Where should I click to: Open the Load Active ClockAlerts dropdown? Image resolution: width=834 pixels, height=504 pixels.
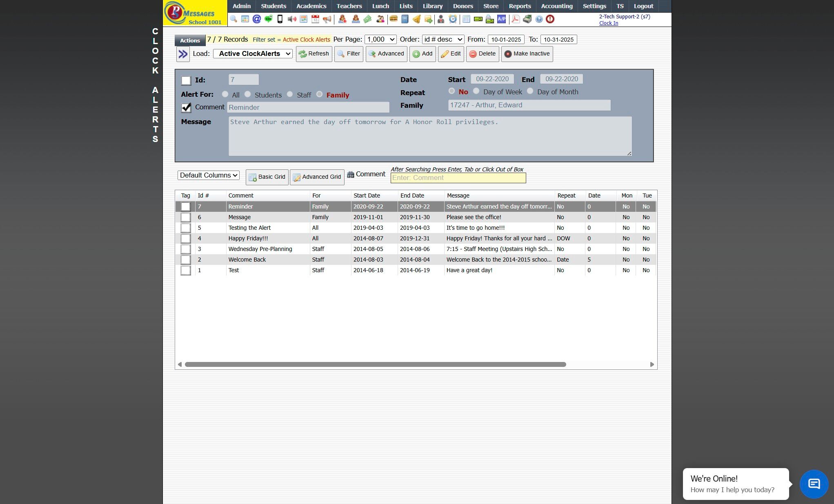coord(253,54)
